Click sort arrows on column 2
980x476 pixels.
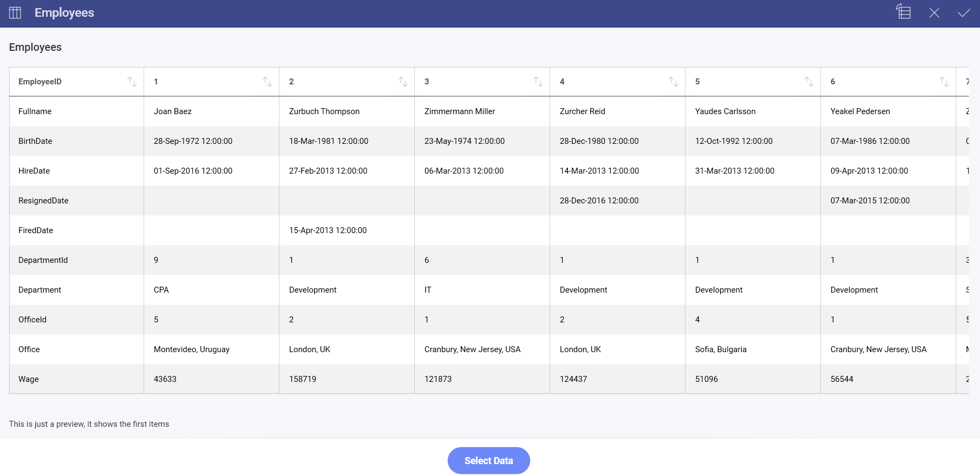[x=403, y=82]
